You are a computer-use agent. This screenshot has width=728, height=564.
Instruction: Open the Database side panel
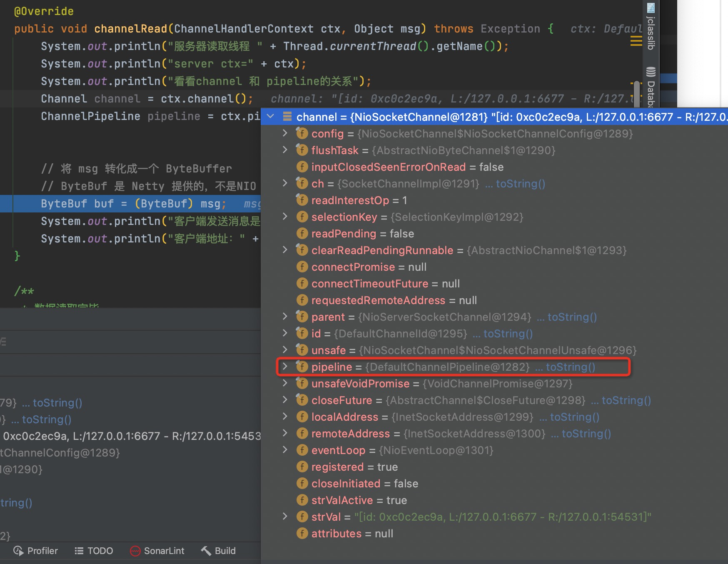point(651,87)
